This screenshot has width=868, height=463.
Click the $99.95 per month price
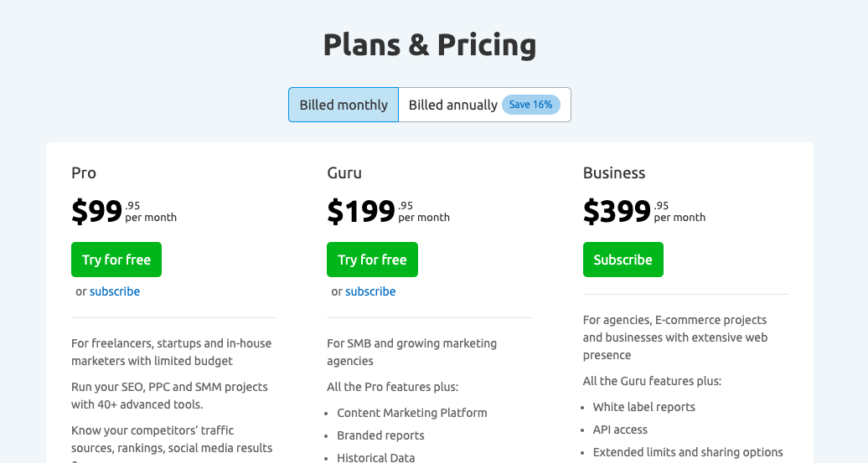tap(124, 211)
